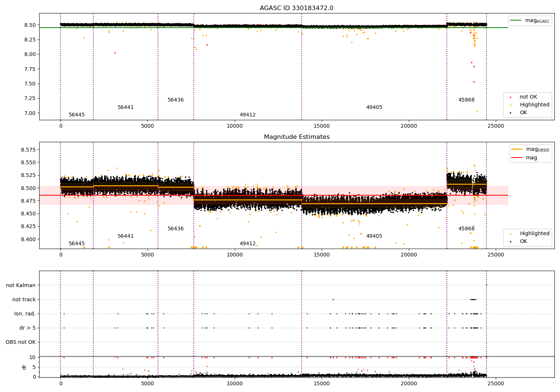Screen dimensions: 560x392
Task: Click the 7.75 tick on top plot y-axis
Action: [29, 69]
